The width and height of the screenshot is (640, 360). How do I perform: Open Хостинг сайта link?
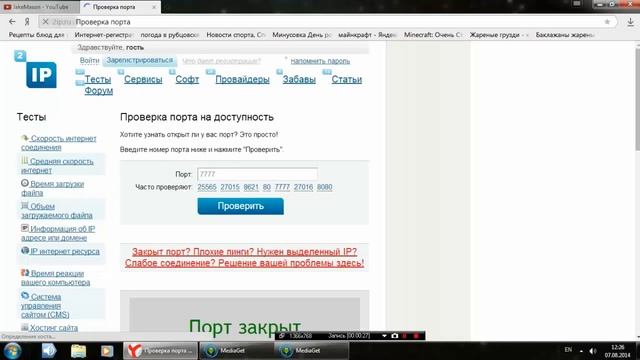pos(50,328)
